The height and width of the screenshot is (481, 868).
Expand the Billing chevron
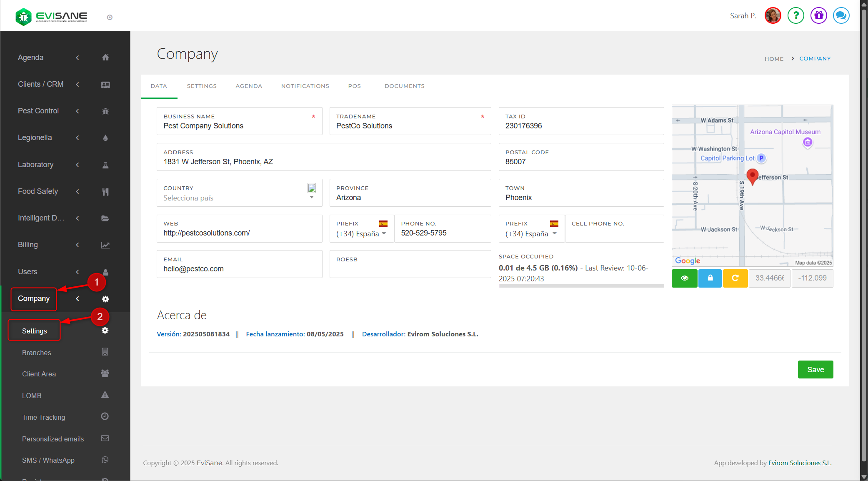pyautogui.click(x=78, y=245)
